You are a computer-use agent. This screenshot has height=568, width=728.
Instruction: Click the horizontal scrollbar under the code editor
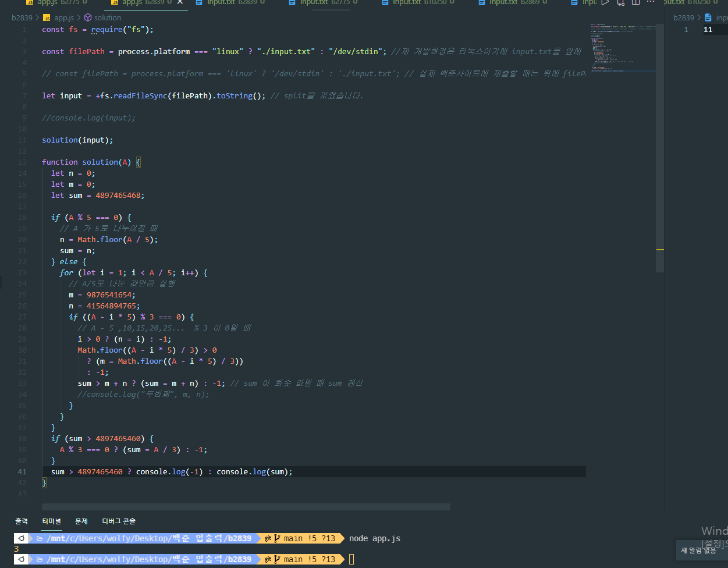click(246, 507)
